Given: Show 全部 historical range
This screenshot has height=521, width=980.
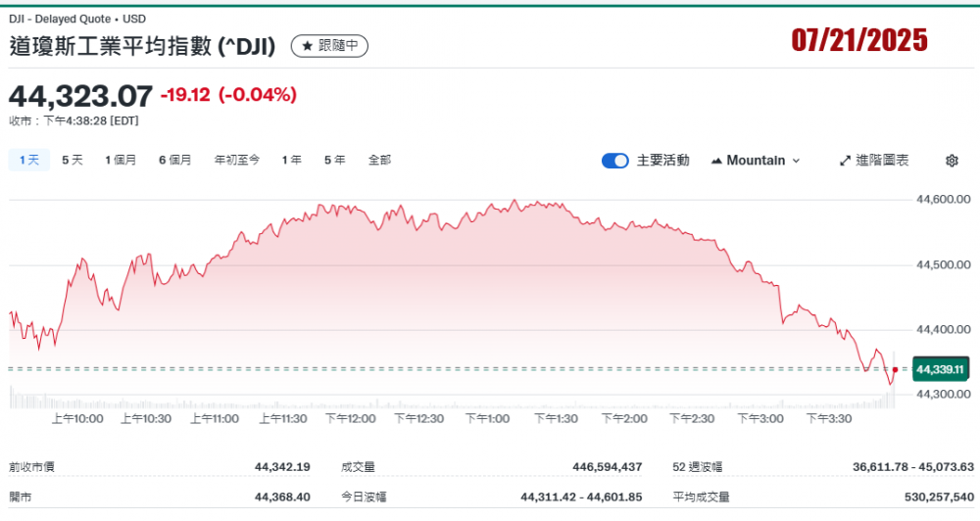Looking at the screenshot, I should [x=379, y=160].
